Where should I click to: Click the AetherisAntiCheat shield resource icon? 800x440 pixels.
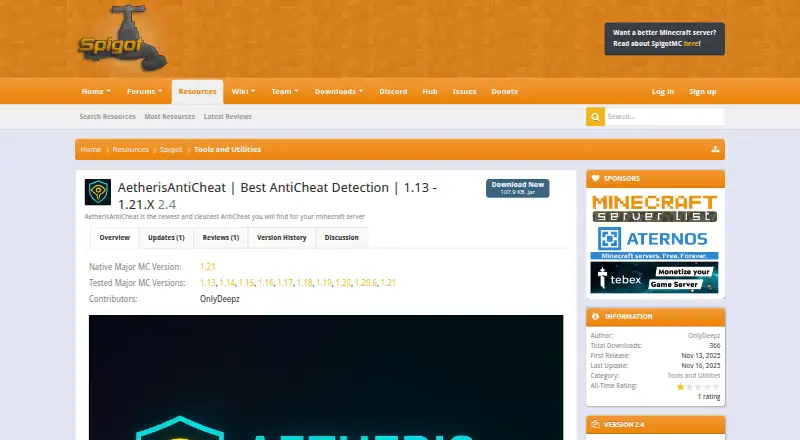point(97,192)
